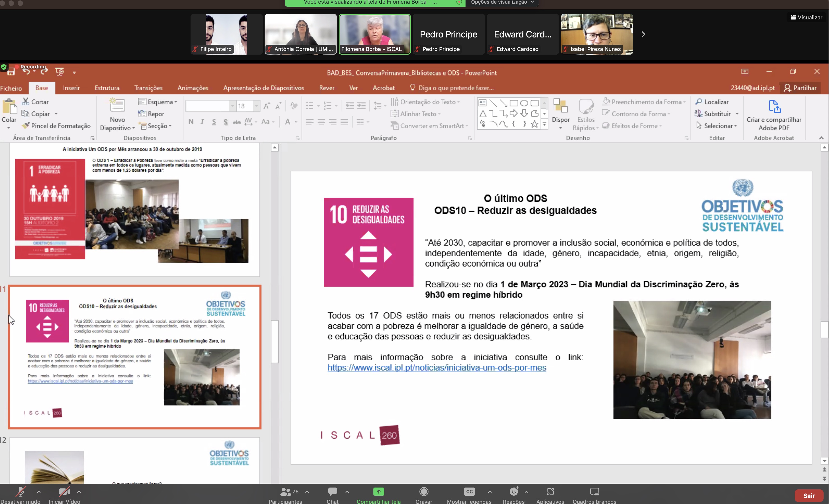
Task: Toggle italic I formatting
Action: pos(202,122)
